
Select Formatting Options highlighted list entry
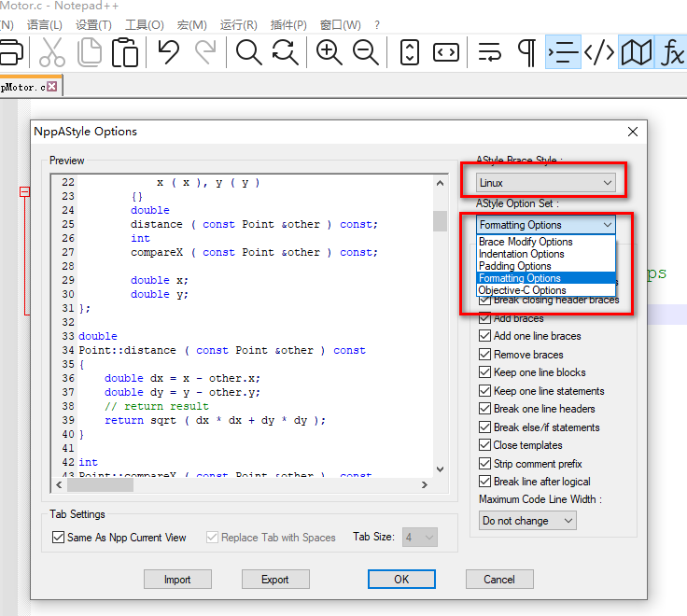point(546,278)
